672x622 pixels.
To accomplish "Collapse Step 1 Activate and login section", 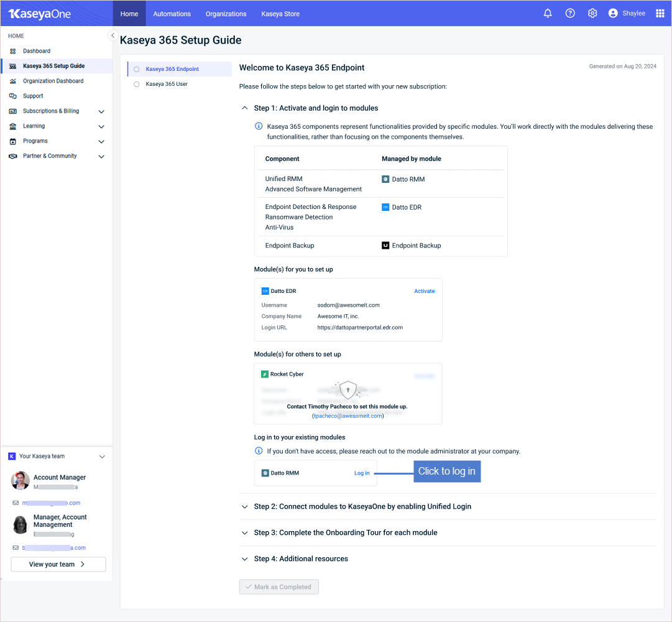I will click(244, 108).
